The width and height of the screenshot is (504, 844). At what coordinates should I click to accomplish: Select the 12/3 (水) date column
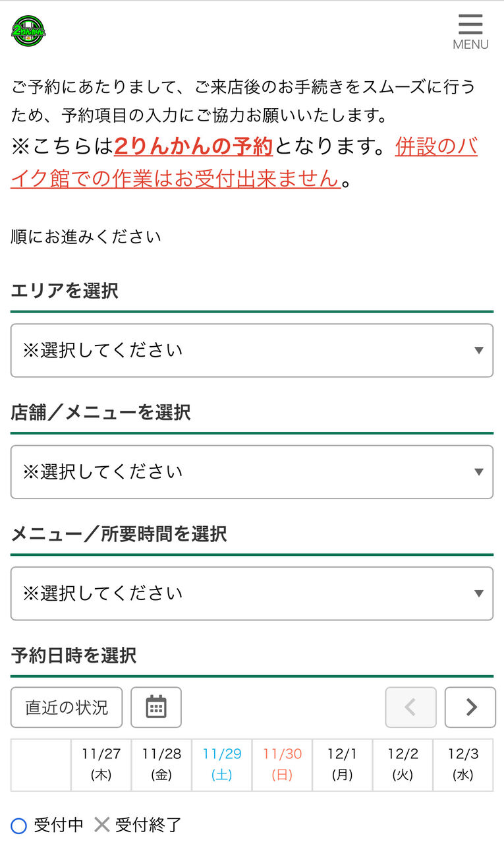pyautogui.click(x=463, y=764)
